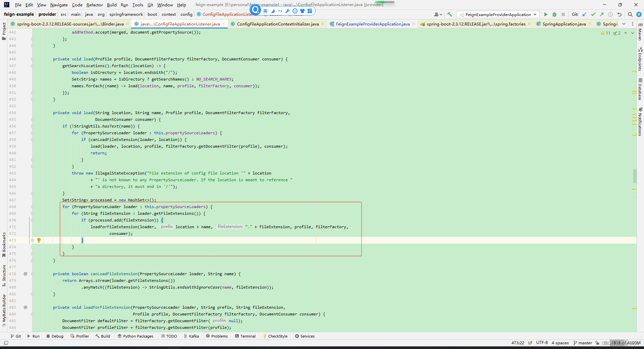Image resolution: width=644 pixels, height=349 pixels.
Task: Open the Profiler tool window
Action: tap(79, 336)
